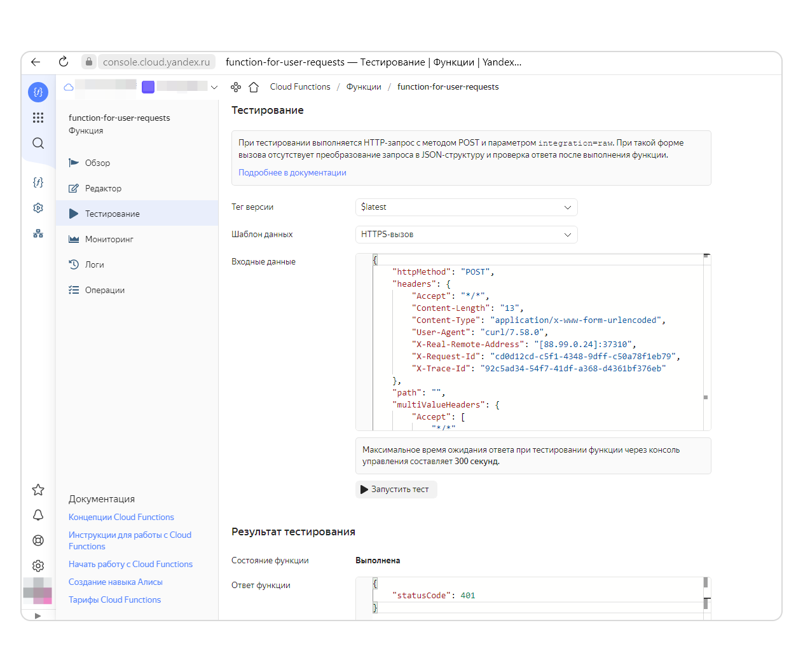Open the Тег версии dropdown

pos(467,207)
